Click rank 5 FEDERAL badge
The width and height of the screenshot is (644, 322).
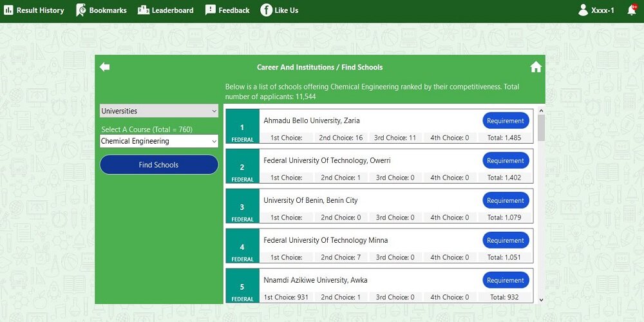click(242, 285)
